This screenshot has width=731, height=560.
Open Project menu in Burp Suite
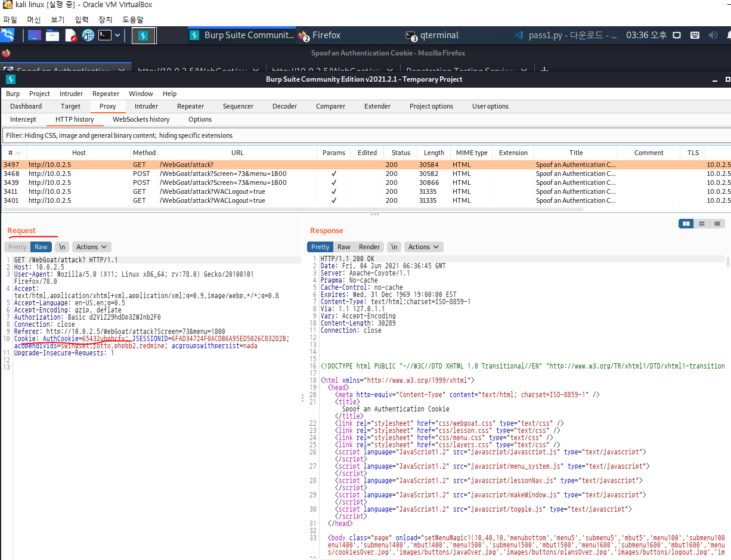tap(39, 94)
